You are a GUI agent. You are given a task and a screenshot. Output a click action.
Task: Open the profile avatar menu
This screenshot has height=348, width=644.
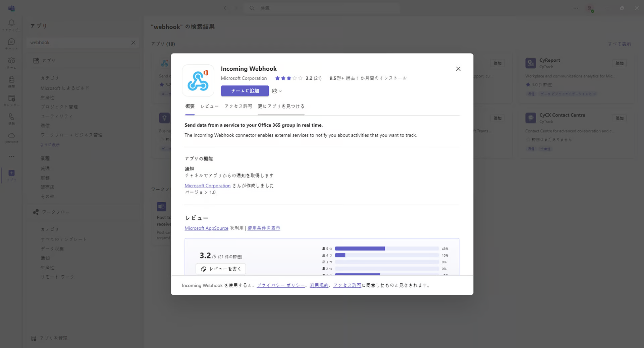590,8
